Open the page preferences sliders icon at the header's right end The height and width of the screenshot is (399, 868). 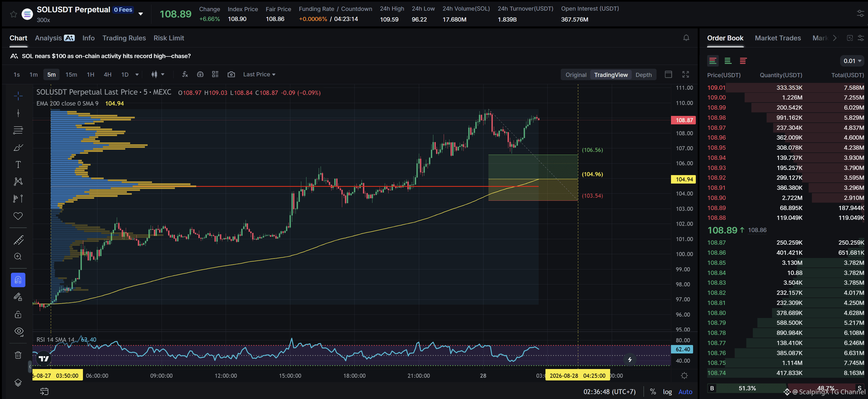pyautogui.click(x=860, y=14)
